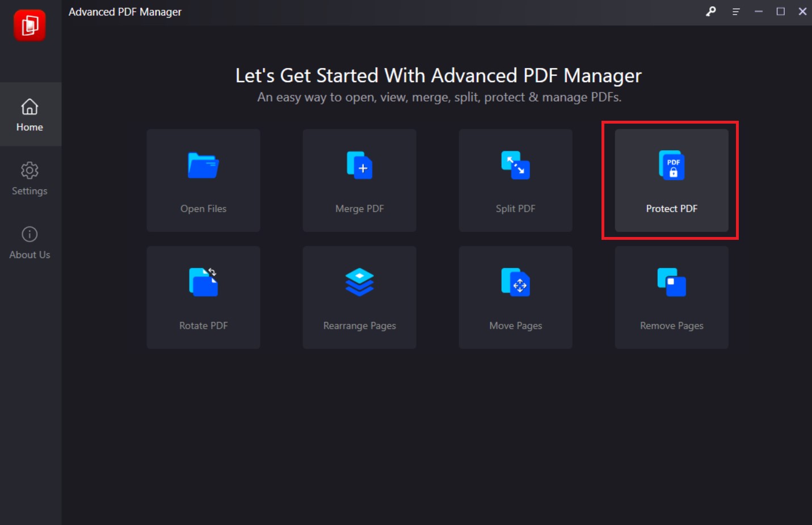This screenshot has height=525, width=812.
Task: Open the About Us section
Action: [x=30, y=242]
